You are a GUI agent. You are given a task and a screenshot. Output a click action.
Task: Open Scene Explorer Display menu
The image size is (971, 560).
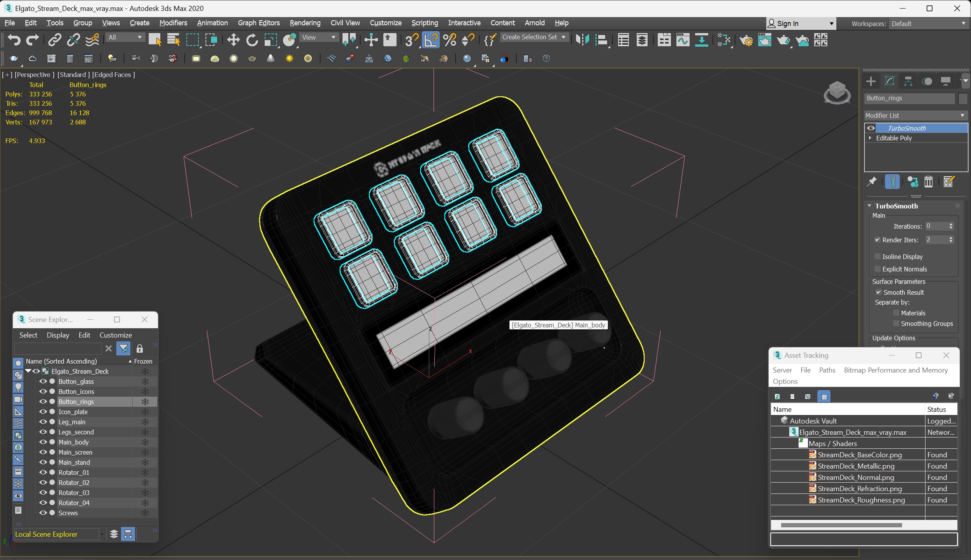(58, 335)
